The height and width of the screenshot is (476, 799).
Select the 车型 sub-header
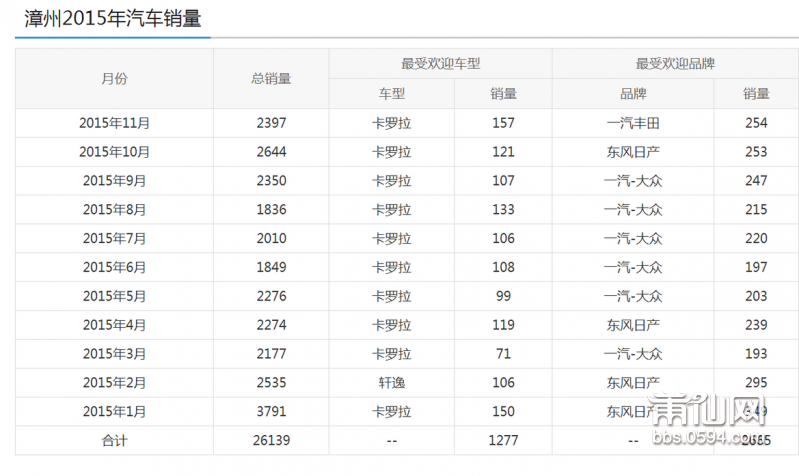point(391,94)
